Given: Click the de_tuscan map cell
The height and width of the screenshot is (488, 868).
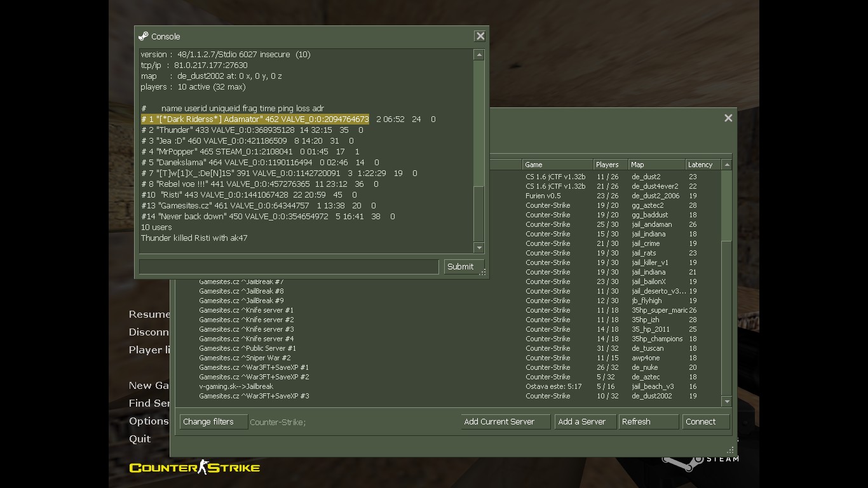Looking at the screenshot, I should pos(648,348).
